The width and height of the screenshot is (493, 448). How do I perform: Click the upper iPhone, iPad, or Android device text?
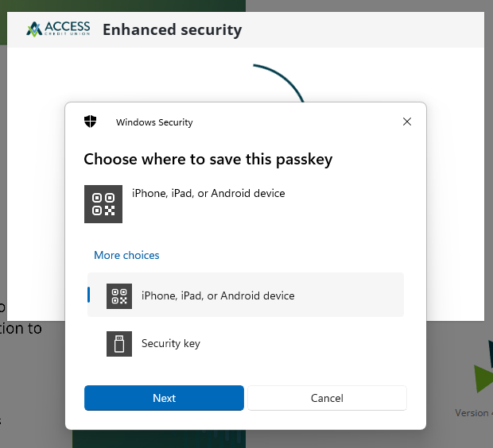tap(208, 193)
